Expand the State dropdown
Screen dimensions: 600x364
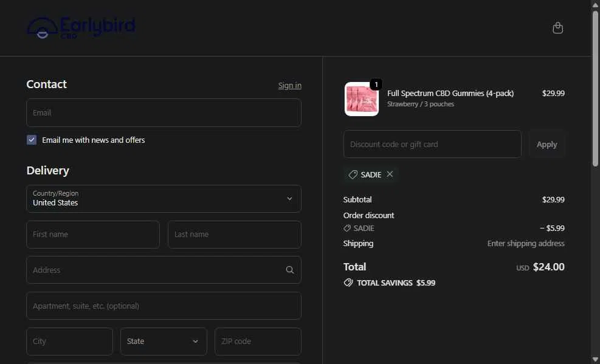[164, 342]
